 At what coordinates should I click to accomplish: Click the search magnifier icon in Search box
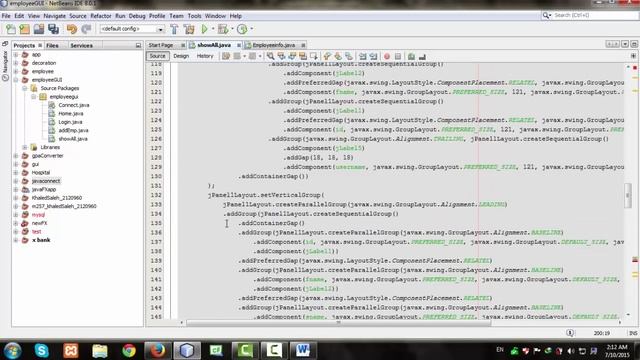tap(546, 16)
